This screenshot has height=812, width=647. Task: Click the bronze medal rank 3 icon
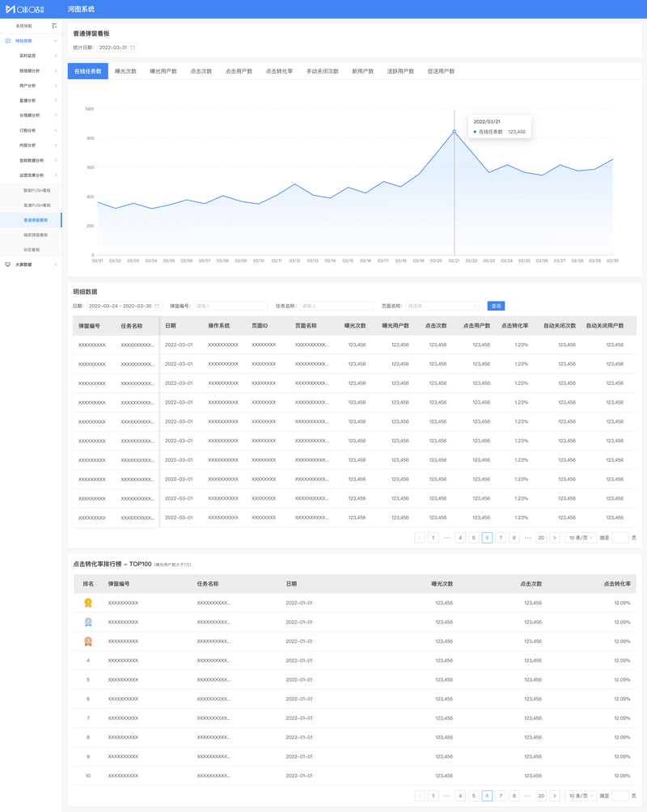click(x=88, y=641)
